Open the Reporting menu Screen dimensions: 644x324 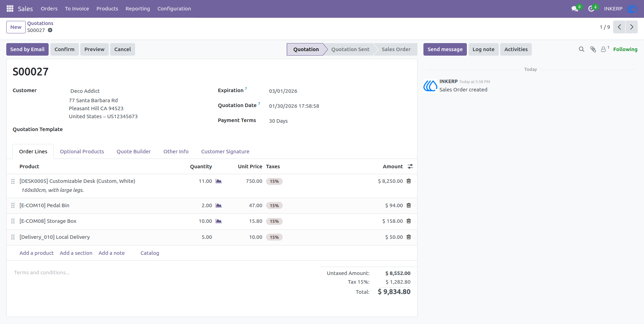click(x=138, y=9)
